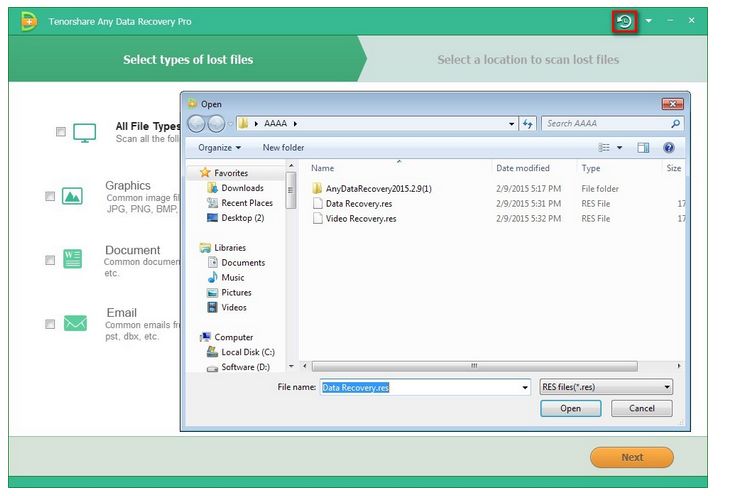
Task: Open the title bar dropdown menu arrow
Action: (x=649, y=21)
